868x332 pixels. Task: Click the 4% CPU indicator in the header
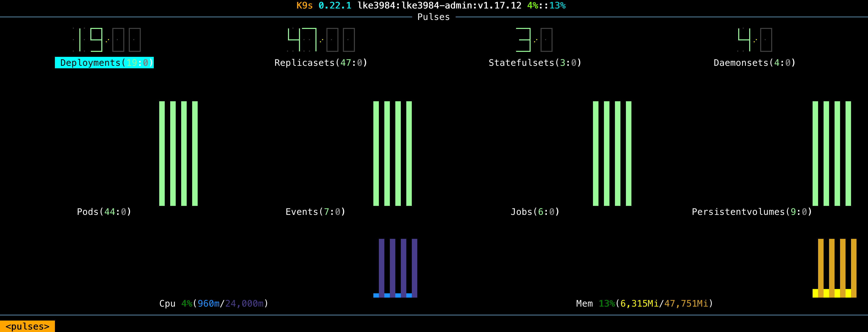(x=533, y=5)
